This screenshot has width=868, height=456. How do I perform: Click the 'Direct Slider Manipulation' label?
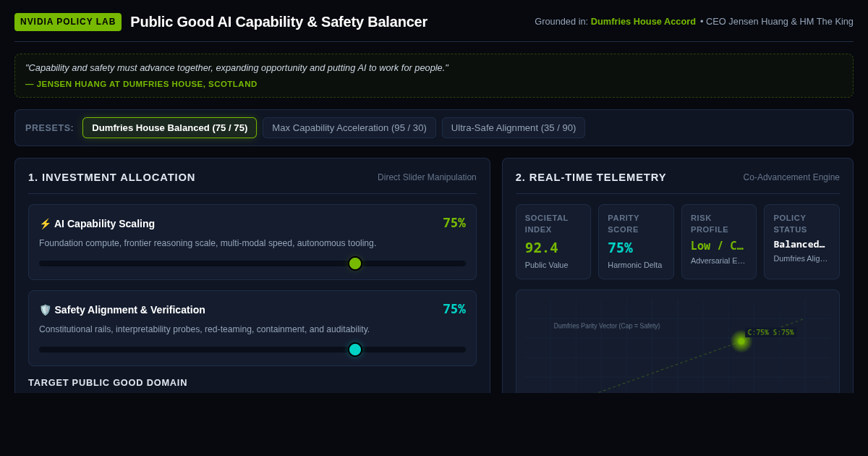point(427,177)
